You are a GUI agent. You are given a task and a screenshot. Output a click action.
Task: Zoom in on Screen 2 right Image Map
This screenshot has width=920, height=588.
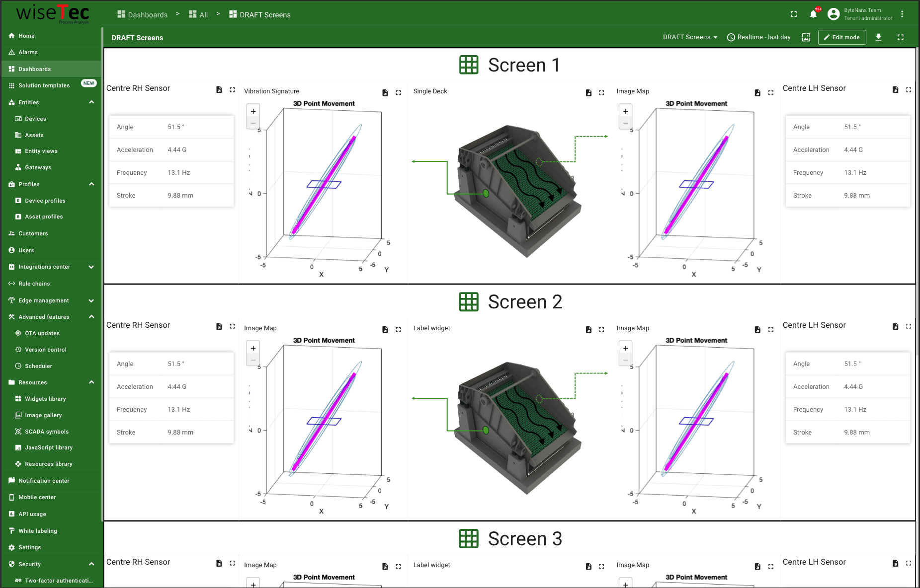[x=626, y=348]
